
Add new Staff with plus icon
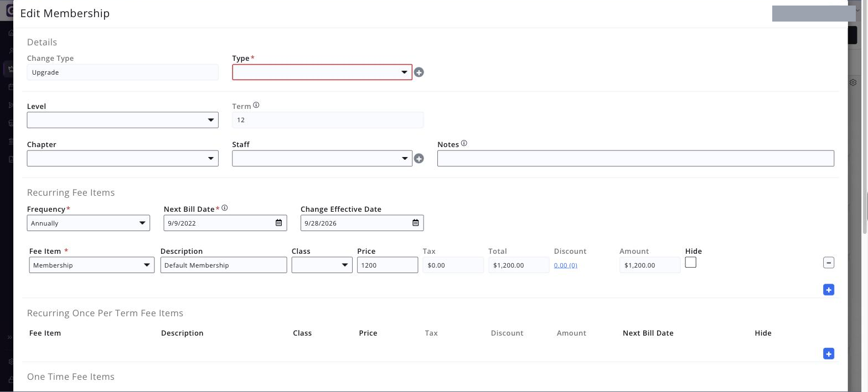[419, 159]
